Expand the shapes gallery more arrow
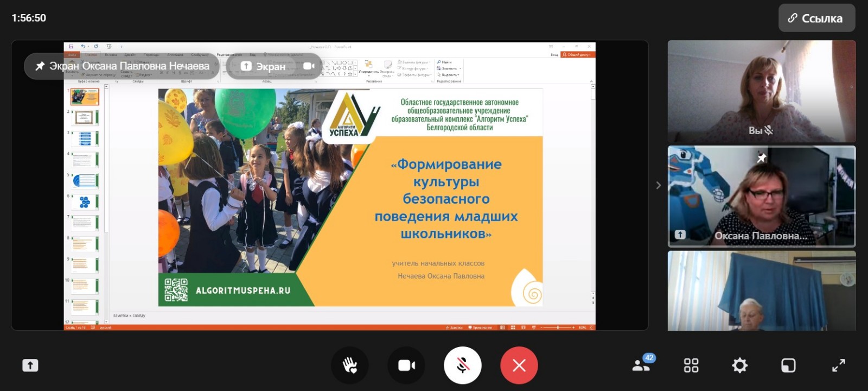This screenshot has height=391, width=868. pyautogui.click(x=355, y=74)
